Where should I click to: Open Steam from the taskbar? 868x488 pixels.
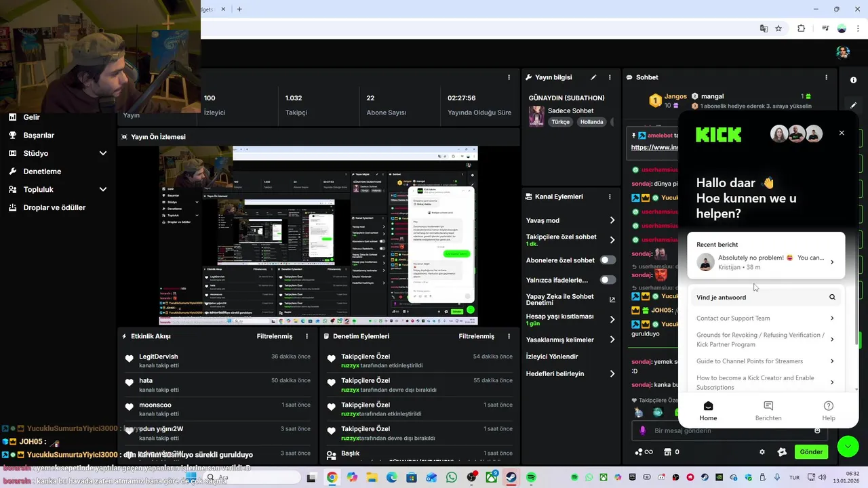pyautogui.click(x=511, y=478)
